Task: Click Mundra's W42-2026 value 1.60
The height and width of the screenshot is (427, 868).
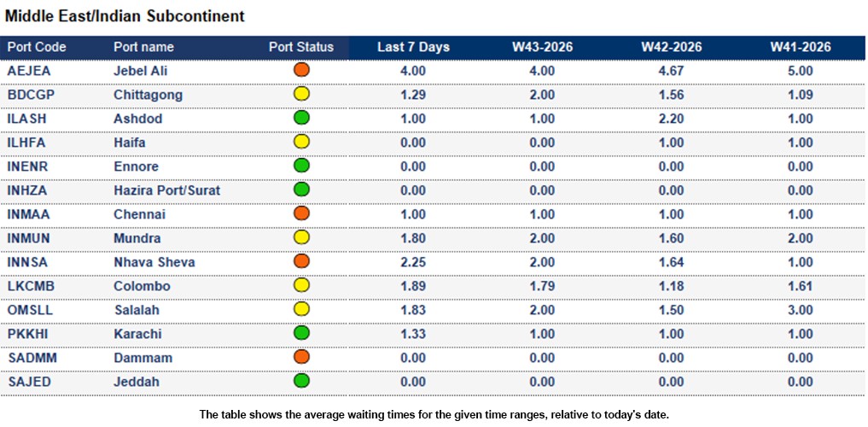Action: (x=672, y=239)
